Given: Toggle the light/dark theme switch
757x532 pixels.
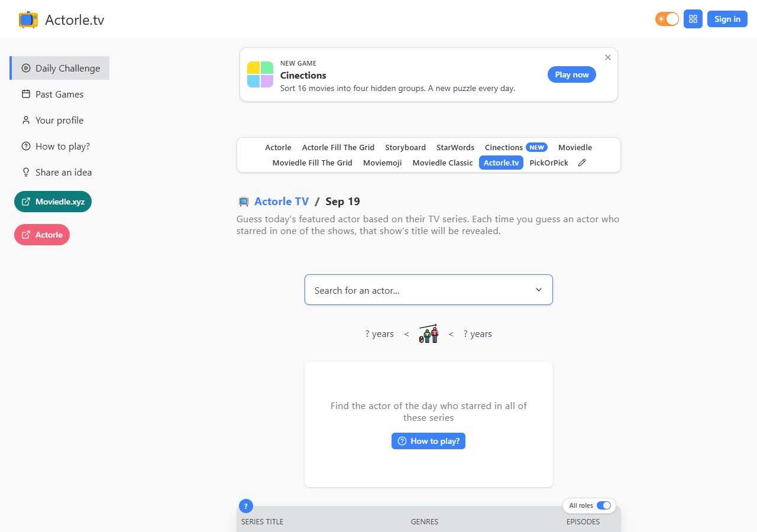Looking at the screenshot, I should (x=667, y=19).
